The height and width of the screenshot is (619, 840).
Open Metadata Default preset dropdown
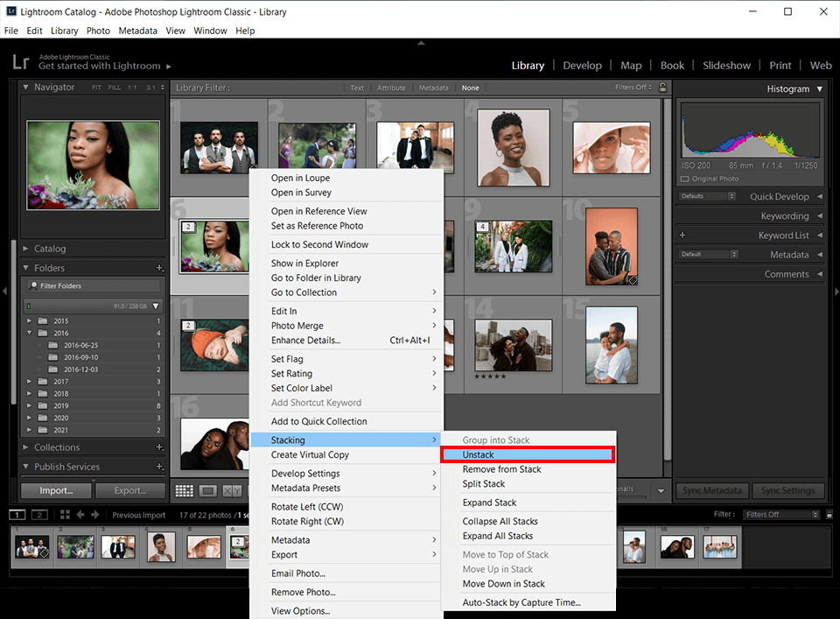[x=708, y=255]
